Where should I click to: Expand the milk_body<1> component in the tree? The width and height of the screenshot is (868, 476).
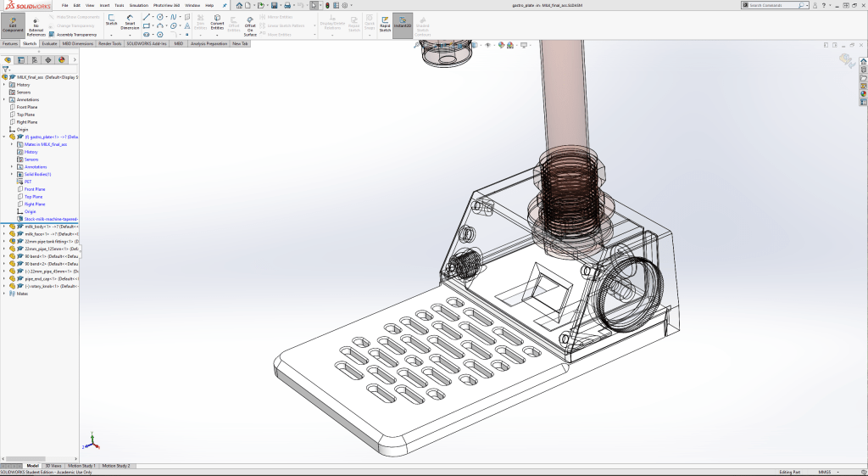pyautogui.click(x=4, y=227)
